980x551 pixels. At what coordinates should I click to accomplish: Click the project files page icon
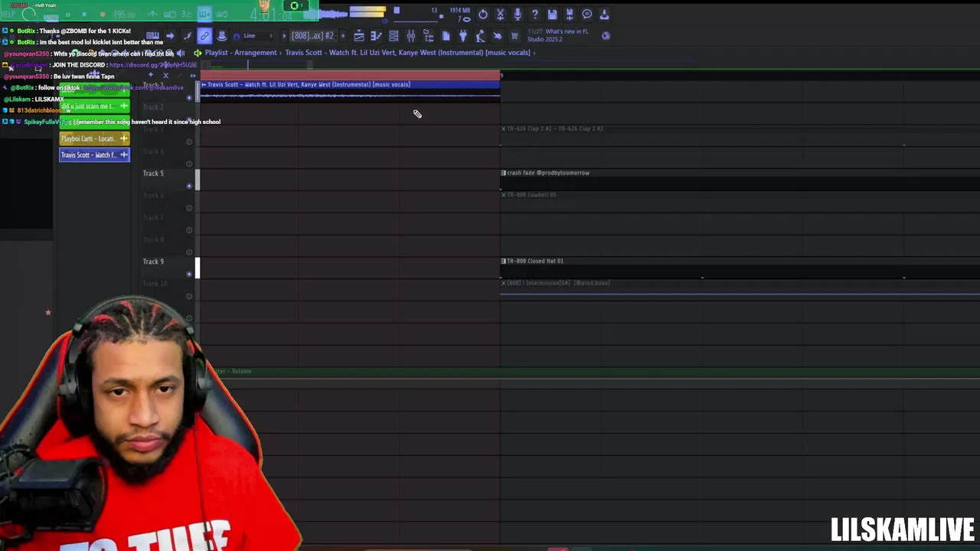click(x=446, y=36)
